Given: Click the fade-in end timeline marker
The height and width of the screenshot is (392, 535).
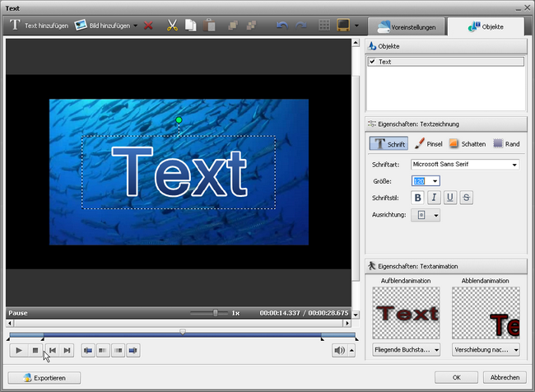Looking at the screenshot, I should coord(42,339).
